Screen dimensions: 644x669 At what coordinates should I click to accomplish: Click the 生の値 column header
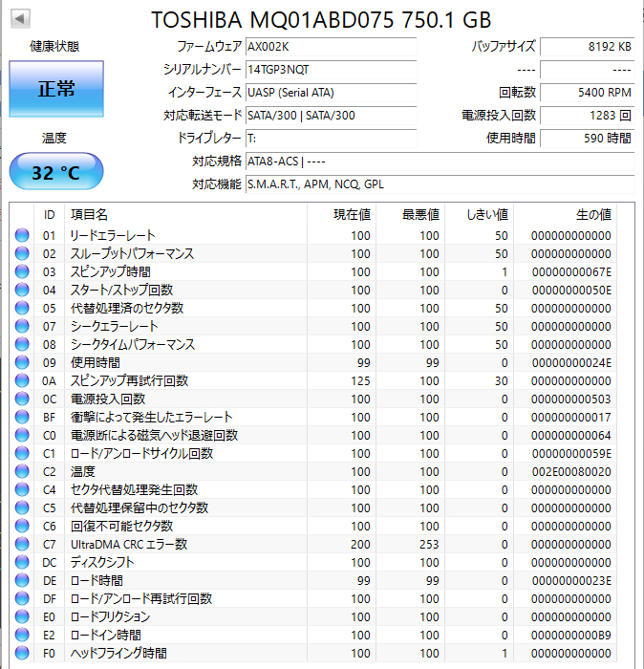tap(565, 215)
